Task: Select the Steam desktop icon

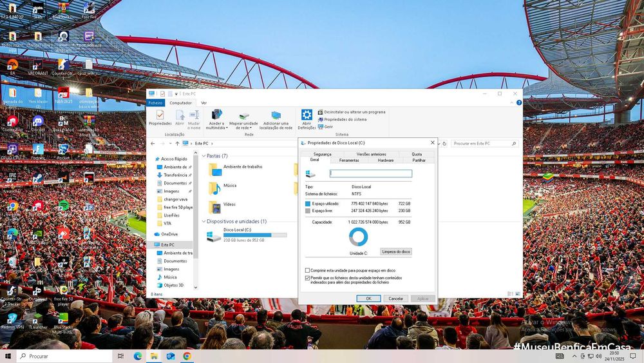Action: 38,180
